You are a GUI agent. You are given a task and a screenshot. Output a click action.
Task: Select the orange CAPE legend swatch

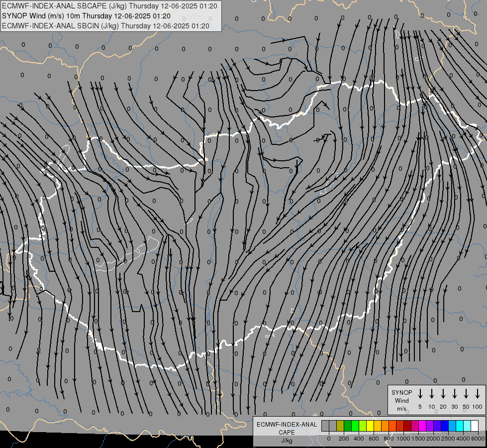(x=385, y=426)
